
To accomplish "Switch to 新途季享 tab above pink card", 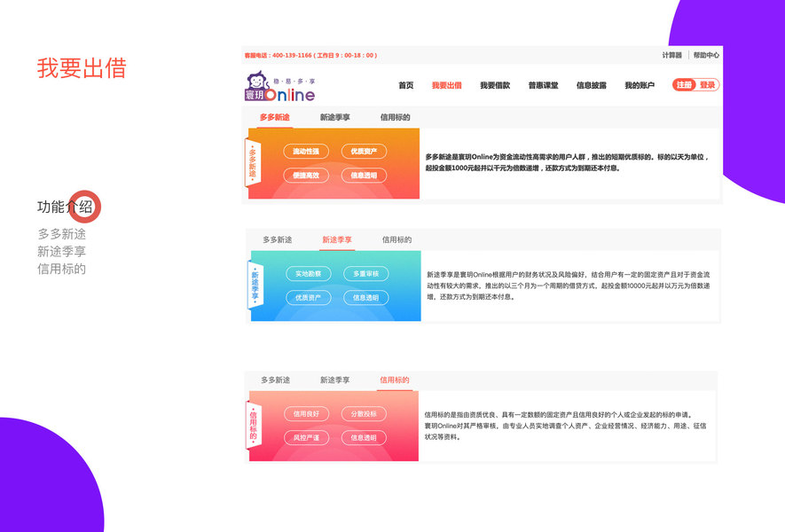I will [x=335, y=379].
